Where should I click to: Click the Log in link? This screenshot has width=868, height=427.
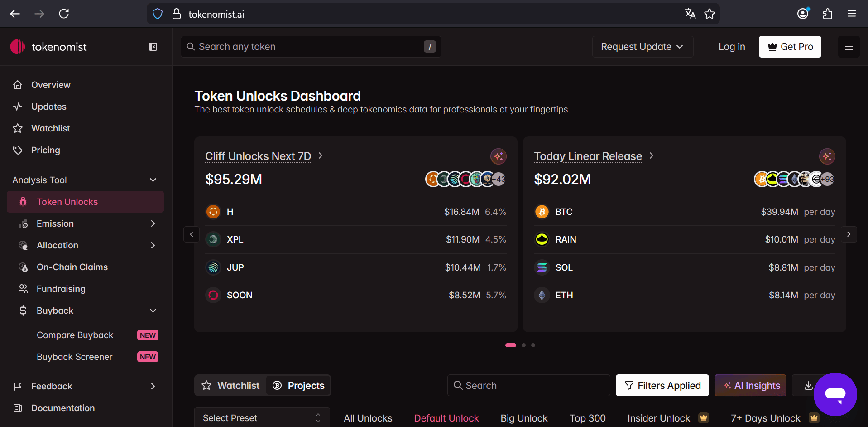pyautogui.click(x=732, y=47)
